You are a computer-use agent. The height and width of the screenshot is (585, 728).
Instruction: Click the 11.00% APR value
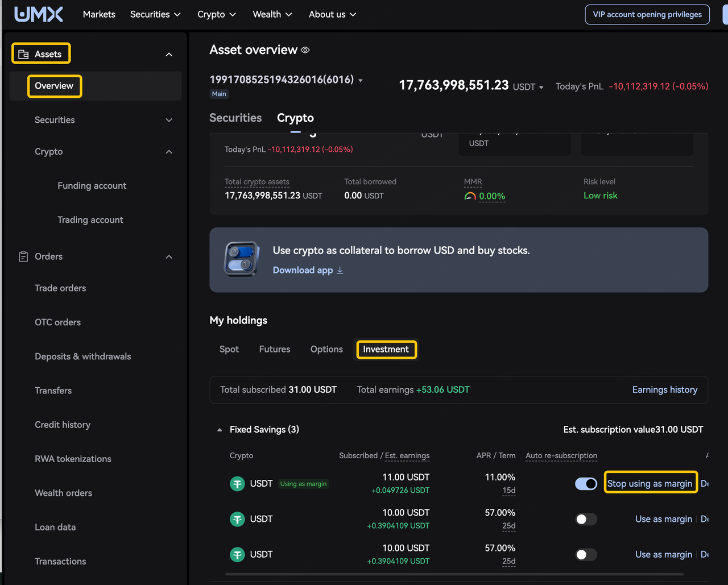[x=500, y=478]
